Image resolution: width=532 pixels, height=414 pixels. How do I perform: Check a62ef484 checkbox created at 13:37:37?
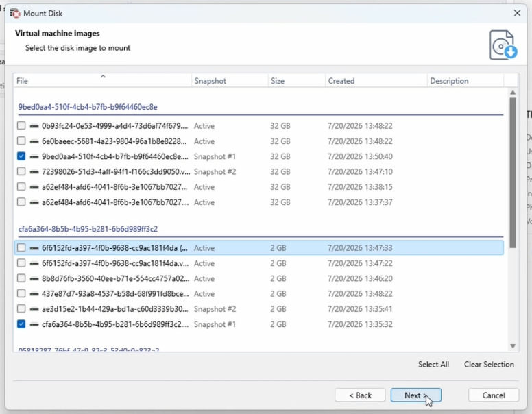coord(21,202)
